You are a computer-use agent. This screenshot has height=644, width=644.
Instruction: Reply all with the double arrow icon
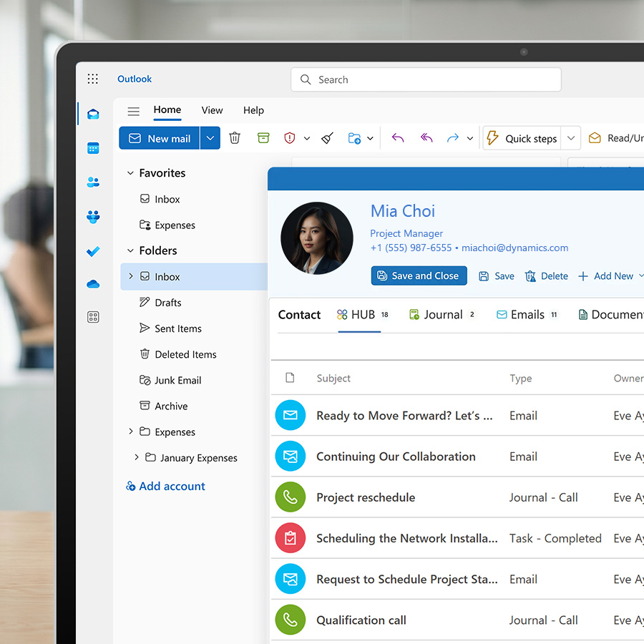point(426,138)
